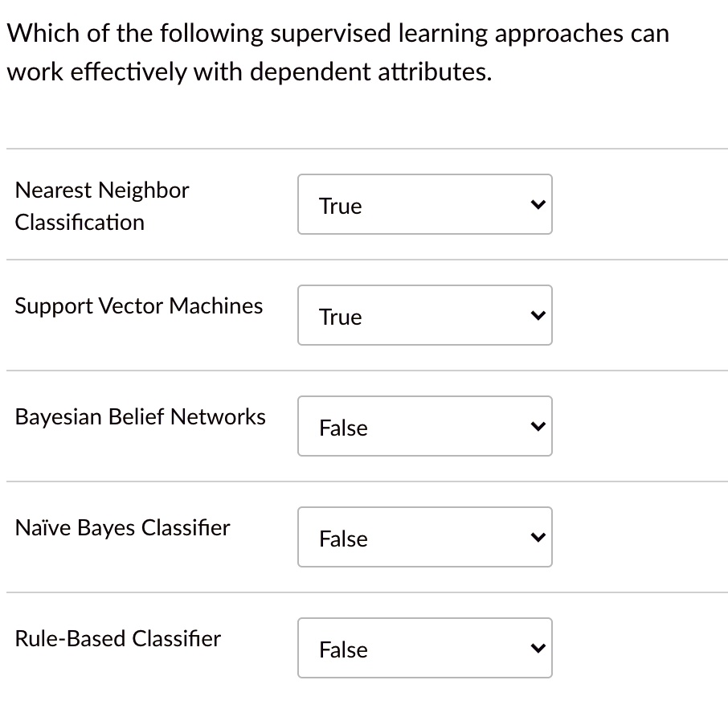
Task: Open the Bayesian Belief Networks answer dropdown
Action: (x=425, y=427)
